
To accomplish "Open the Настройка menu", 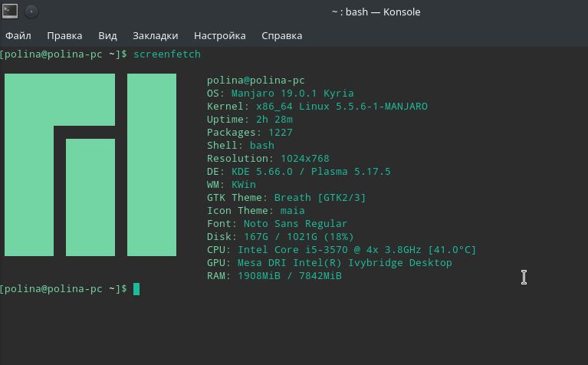I will pos(220,35).
